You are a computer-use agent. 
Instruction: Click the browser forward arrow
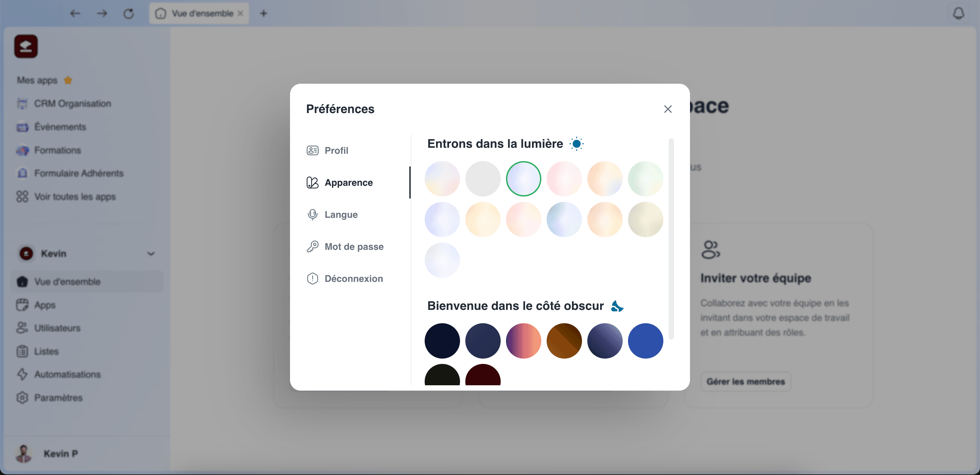(102, 13)
